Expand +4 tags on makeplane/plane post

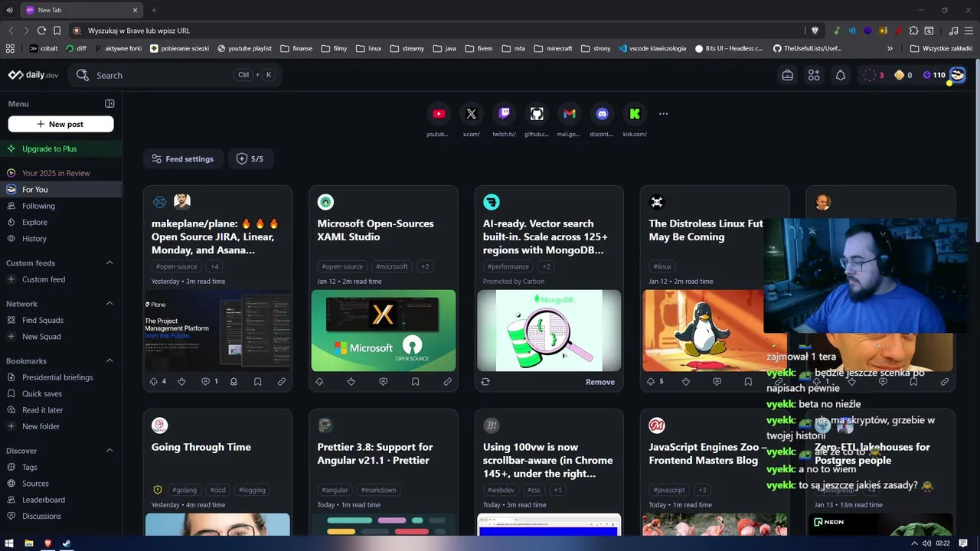[214, 266]
